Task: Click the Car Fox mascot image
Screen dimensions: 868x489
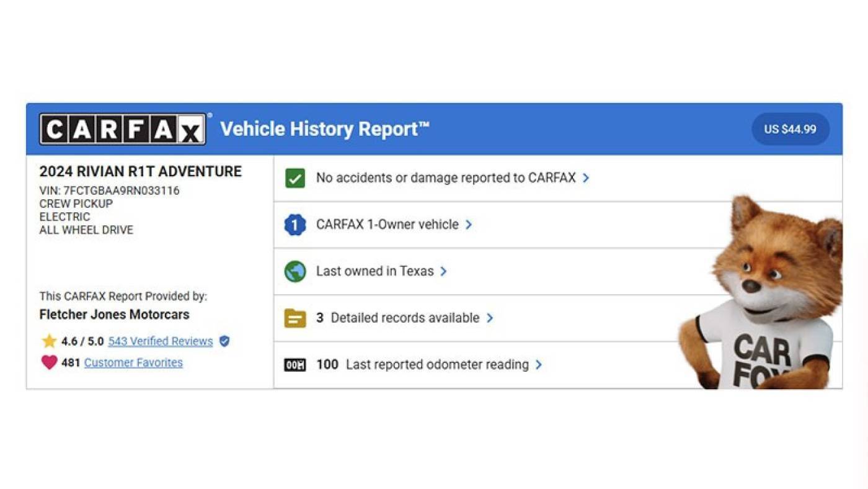Action: click(x=761, y=293)
